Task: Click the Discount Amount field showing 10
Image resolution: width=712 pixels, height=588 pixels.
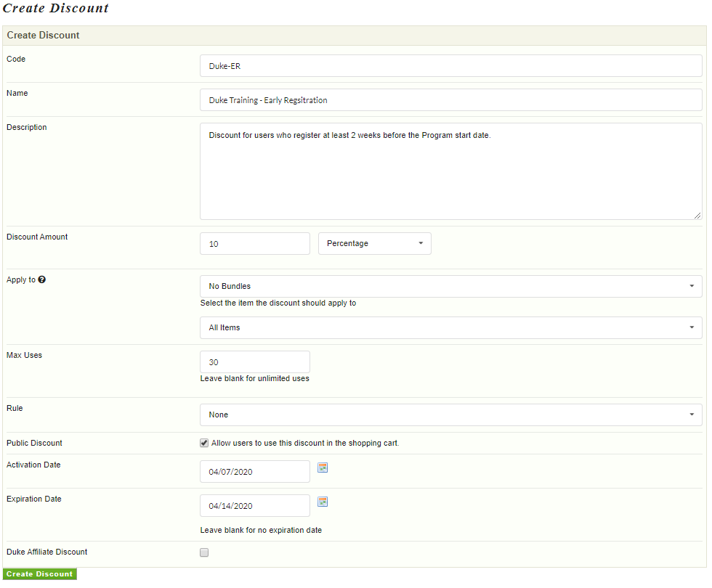Action: click(x=255, y=244)
